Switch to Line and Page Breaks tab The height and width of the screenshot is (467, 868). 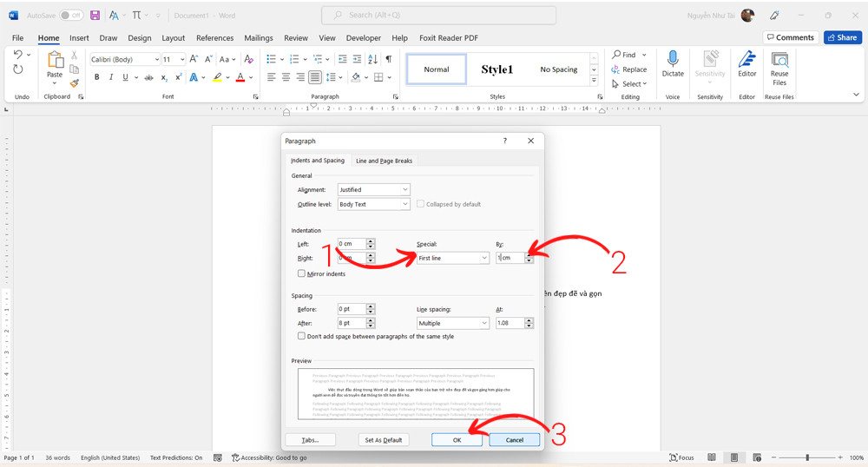[385, 161]
